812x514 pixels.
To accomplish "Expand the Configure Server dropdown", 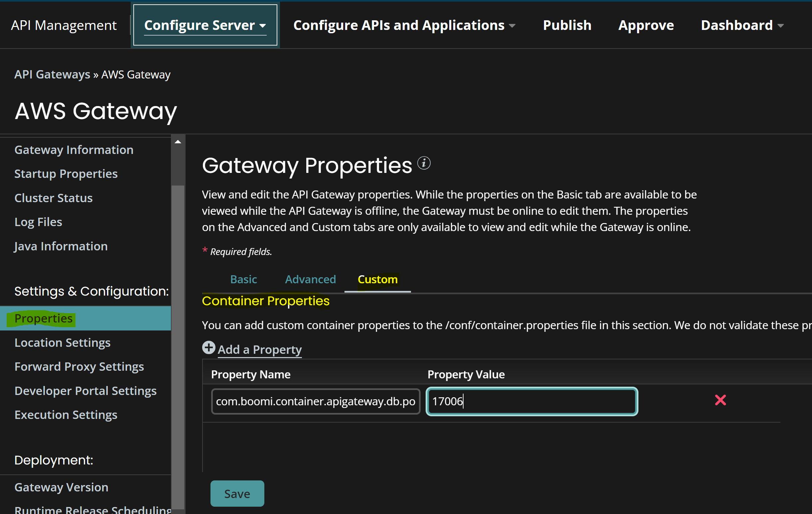I will [205, 25].
